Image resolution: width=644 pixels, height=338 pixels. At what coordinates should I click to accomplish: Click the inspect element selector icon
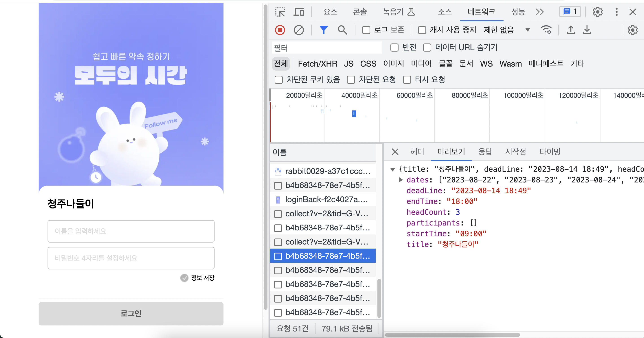click(x=280, y=12)
